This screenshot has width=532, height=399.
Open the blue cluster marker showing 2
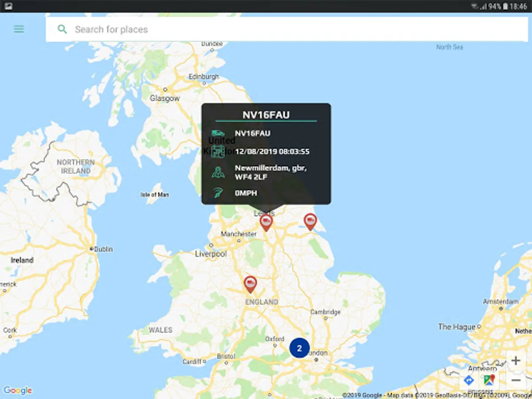299,348
